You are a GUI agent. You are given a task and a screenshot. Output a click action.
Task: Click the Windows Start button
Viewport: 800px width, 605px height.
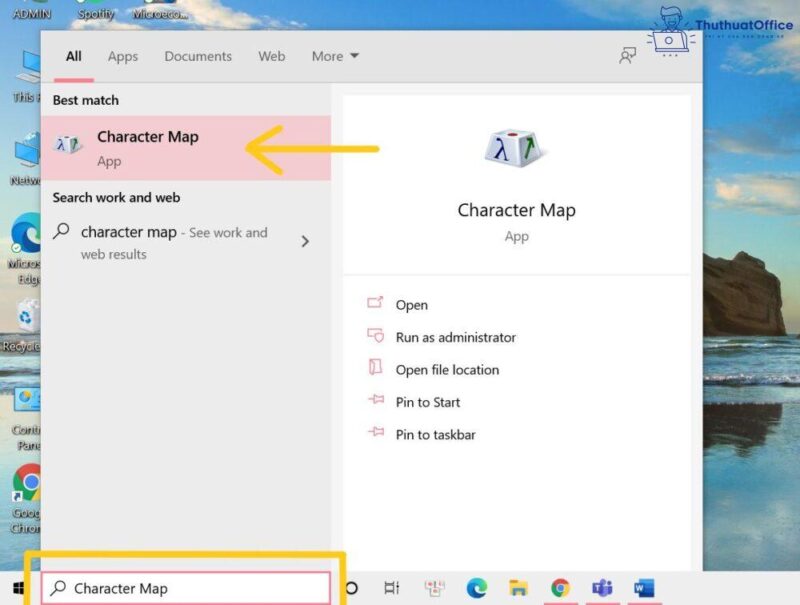pos(18,588)
